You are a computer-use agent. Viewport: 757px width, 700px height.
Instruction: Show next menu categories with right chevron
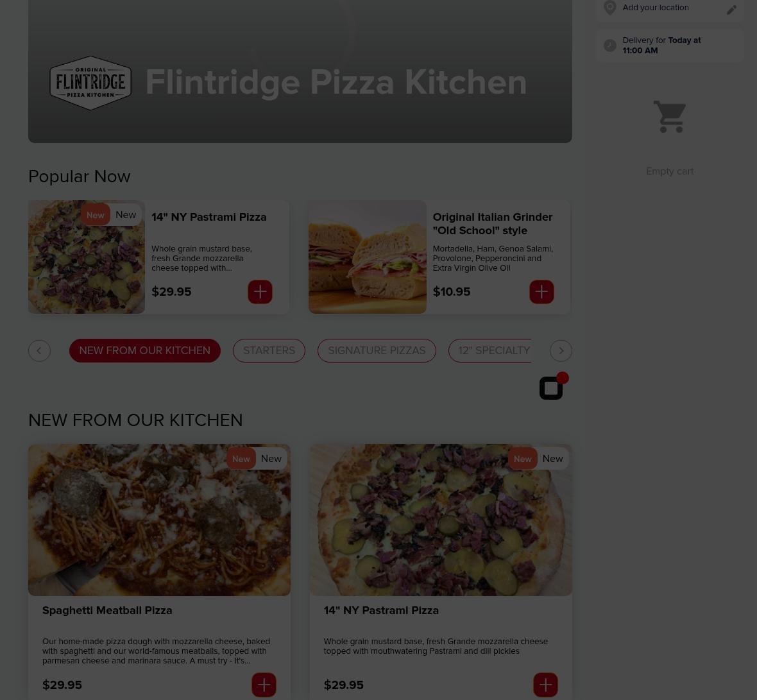tap(561, 350)
